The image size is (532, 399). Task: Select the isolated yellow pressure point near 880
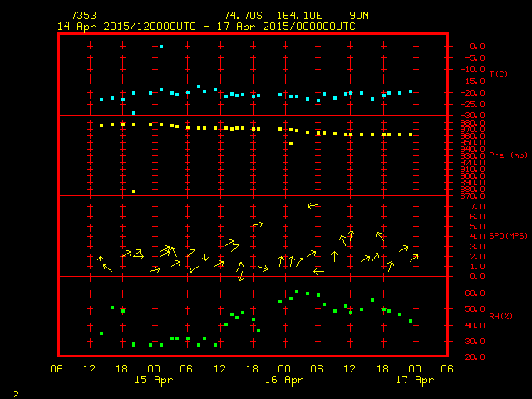(x=134, y=191)
